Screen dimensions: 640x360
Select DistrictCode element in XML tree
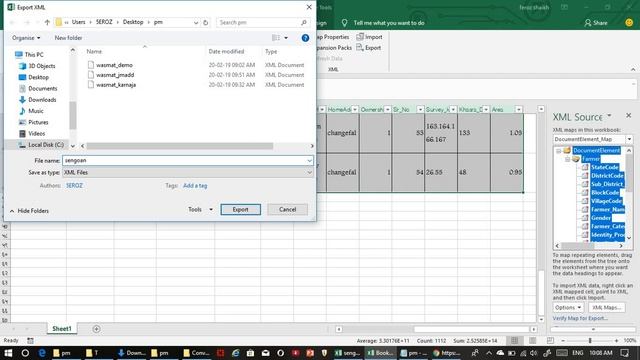(x=607, y=176)
